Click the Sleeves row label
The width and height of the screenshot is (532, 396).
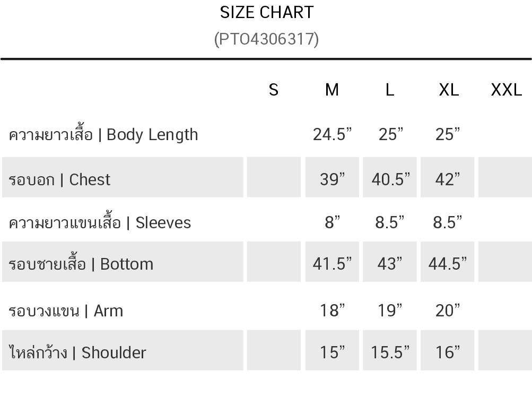[100, 222]
